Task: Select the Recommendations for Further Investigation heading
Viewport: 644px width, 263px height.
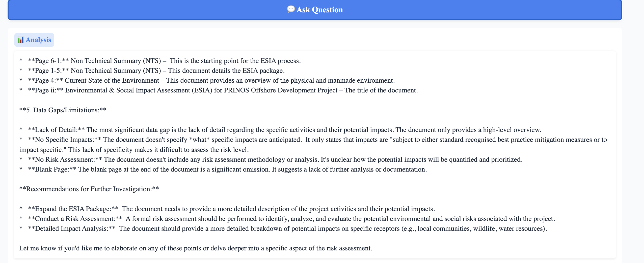Action: [89, 189]
